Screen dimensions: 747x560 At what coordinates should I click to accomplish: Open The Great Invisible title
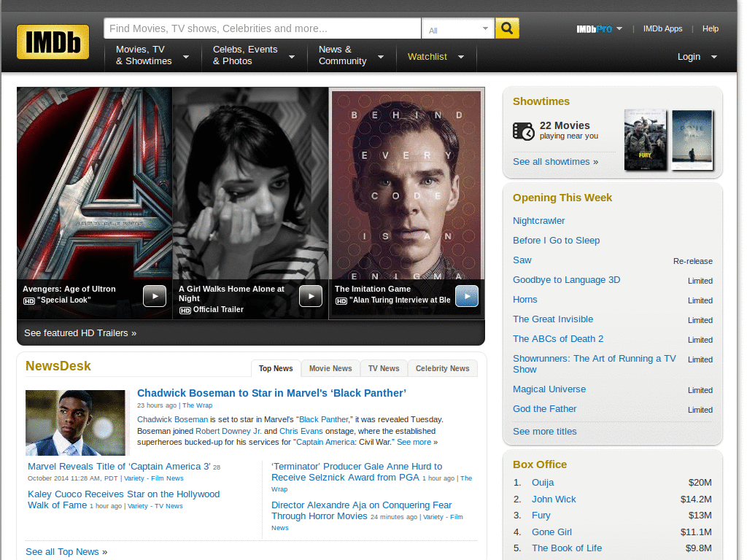tap(553, 319)
